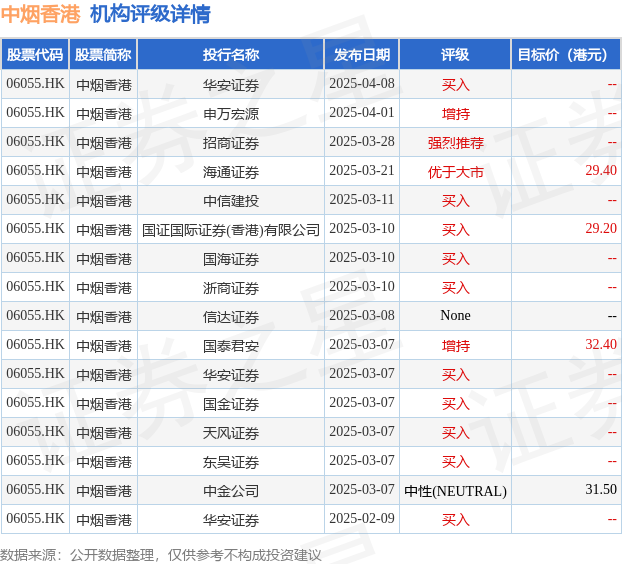Viewport: 622px width, 564px height.
Task: Click 增持 rating in 国泰君安 row
Action: click(x=455, y=346)
